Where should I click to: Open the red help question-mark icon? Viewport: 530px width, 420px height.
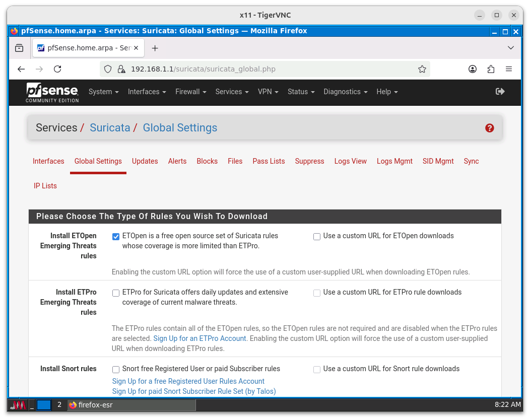click(x=489, y=128)
